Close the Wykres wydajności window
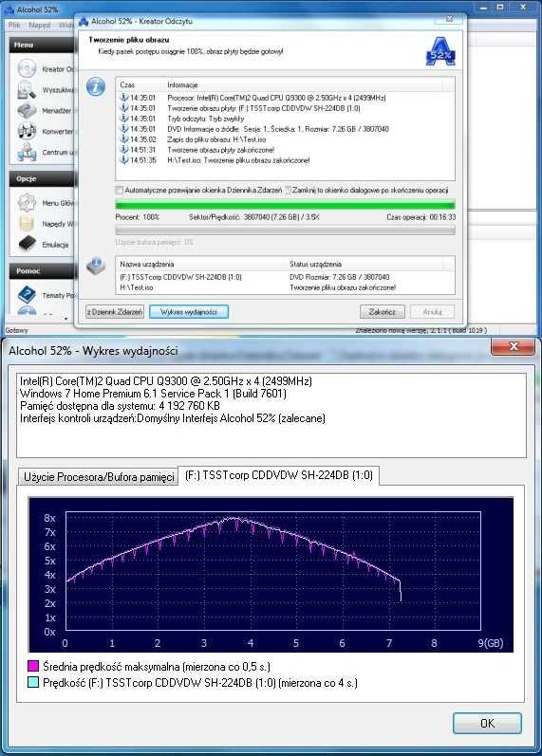The image size is (542, 756). click(x=514, y=346)
